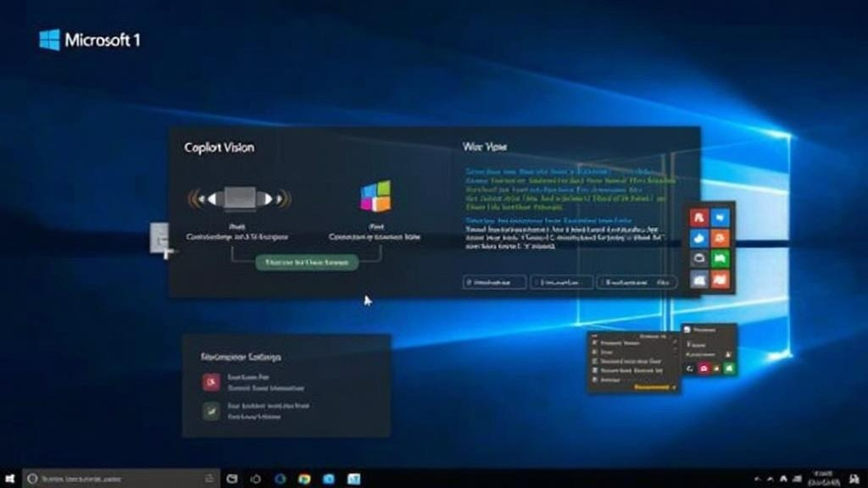Open the green tile in the tile grid

click(x=721, y=258)
